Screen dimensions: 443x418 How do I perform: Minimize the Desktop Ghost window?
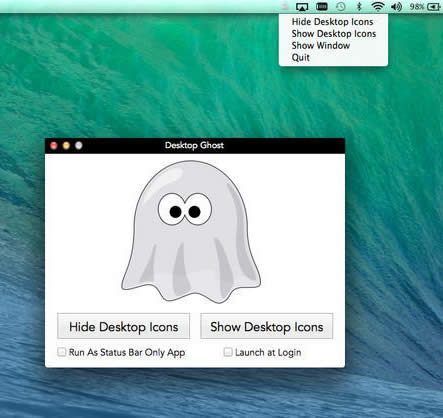coord(66,145)
